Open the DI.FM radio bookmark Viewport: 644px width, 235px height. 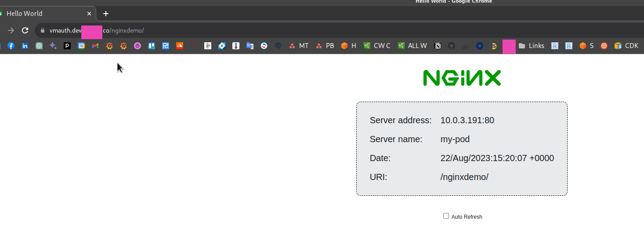[x=166, y=46]
